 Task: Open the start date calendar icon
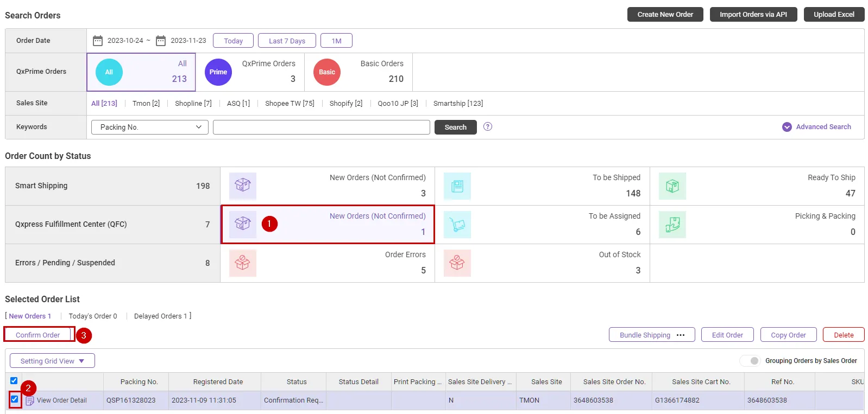pos(98,41)
